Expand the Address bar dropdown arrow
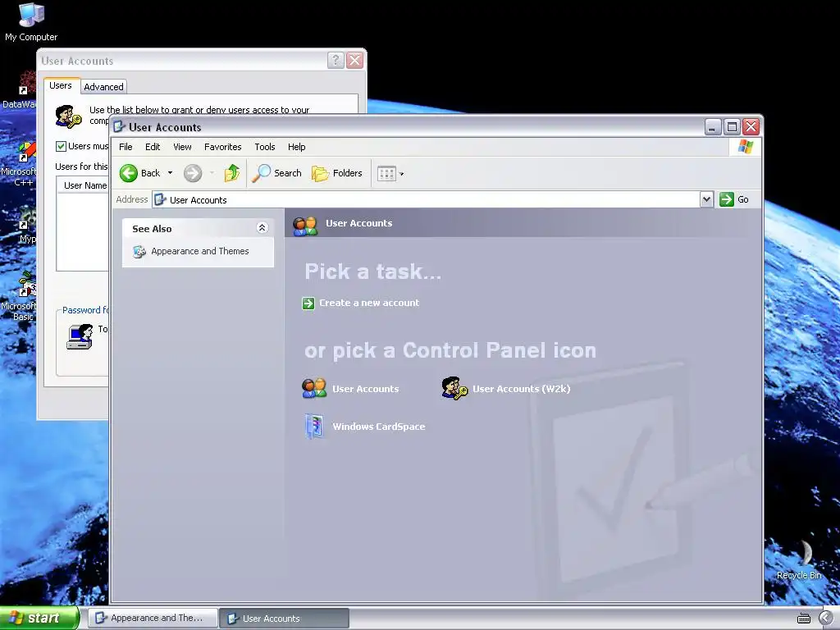The image size is (840, 630). [706, 199]
